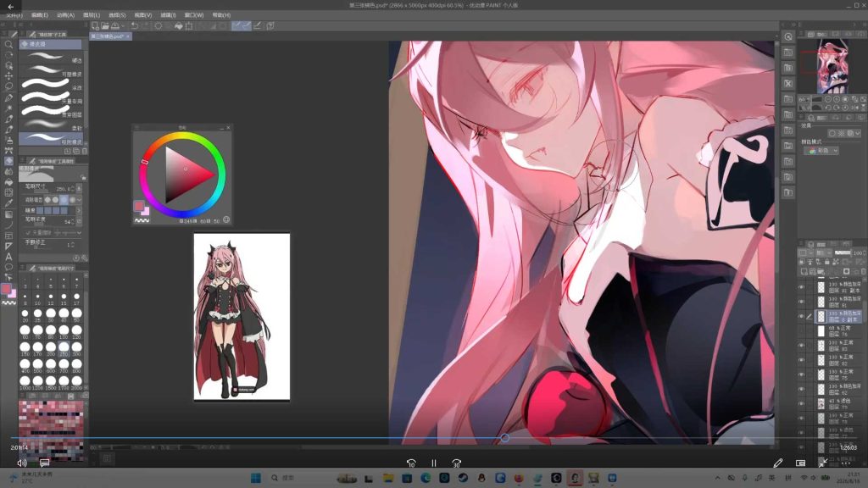Toggle snap to ruler in toolbar
Viewport: 868px width, 488px height.
pos(236,26)
